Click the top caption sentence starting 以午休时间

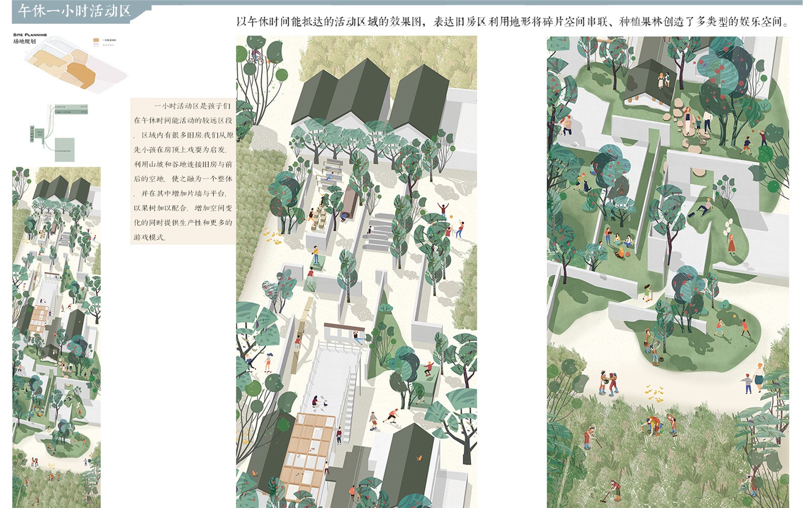[x=513, y=22]
